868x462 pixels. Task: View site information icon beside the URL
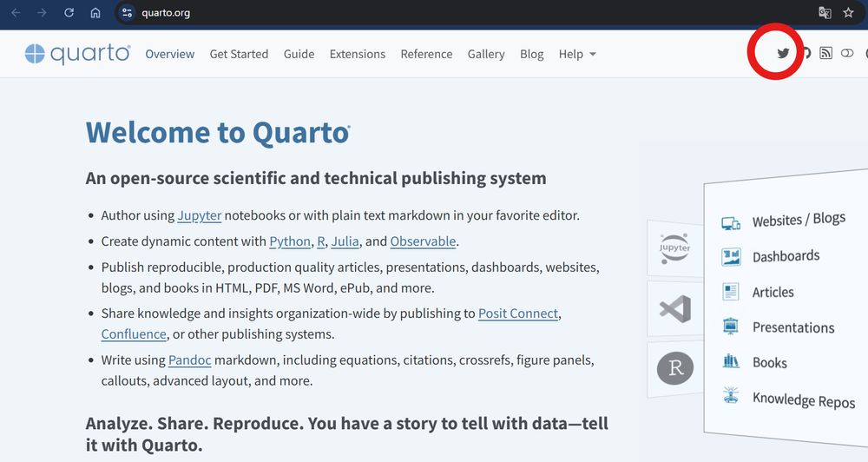click(x=127, y=12)
